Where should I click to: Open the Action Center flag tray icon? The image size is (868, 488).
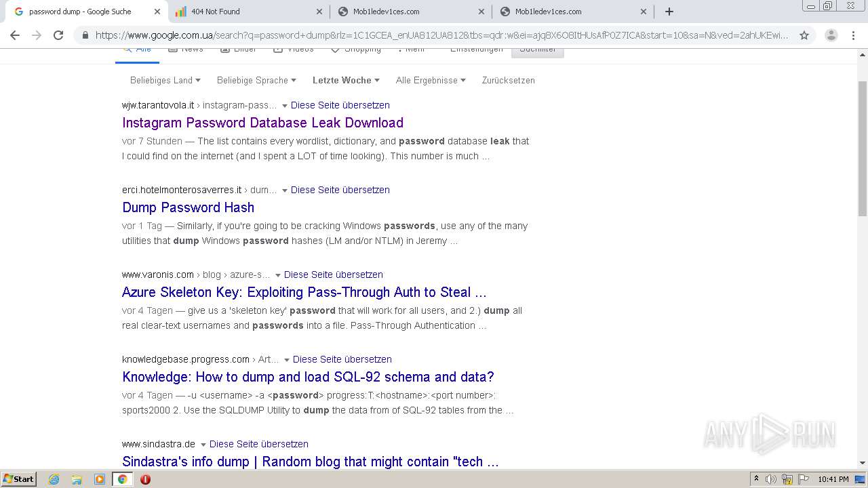(802, 479)
